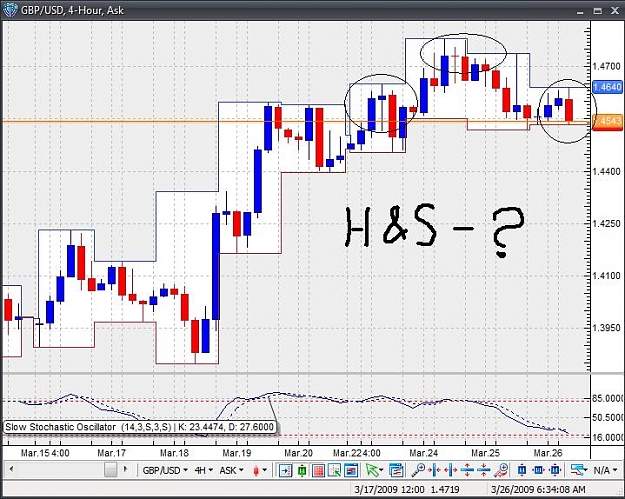Click the 1.4100 price axis label
The image size is (625, 499).
click(x=607, y=275)
